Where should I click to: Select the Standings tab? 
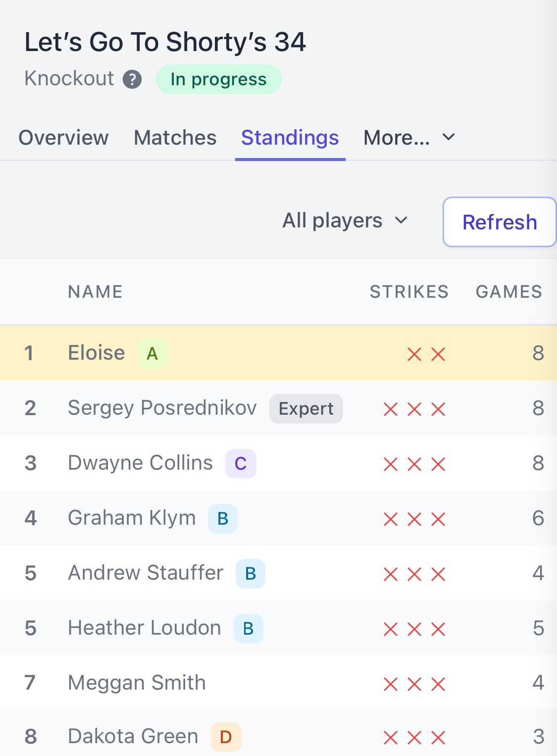pos(290,138)
